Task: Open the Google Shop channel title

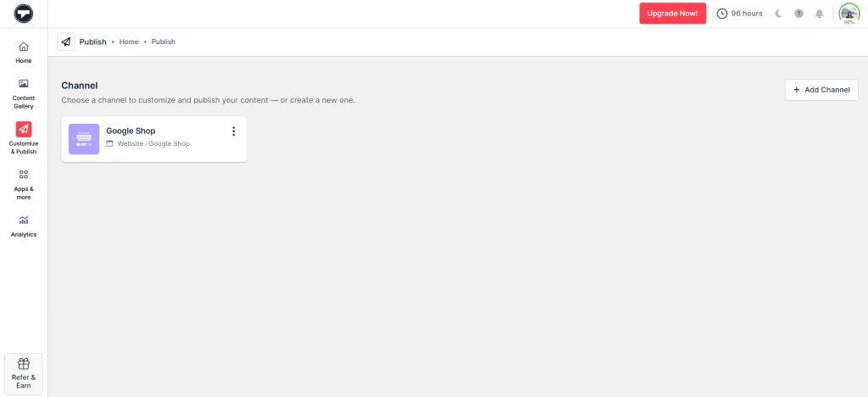Action: click(x=131, y=131)
